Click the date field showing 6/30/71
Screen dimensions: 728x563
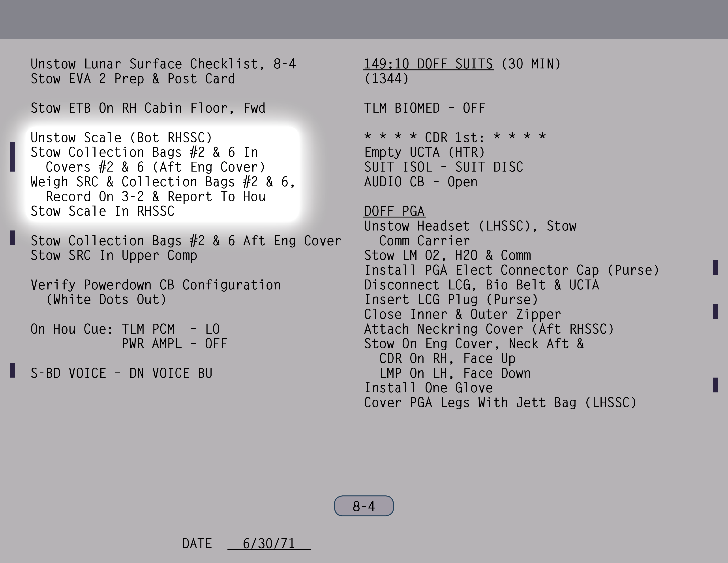coord(269,543)
